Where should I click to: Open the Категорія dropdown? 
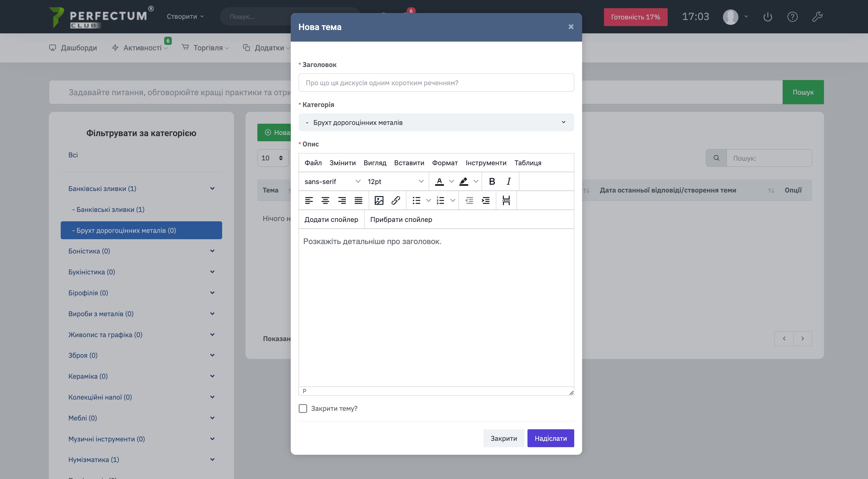(436, 122)
